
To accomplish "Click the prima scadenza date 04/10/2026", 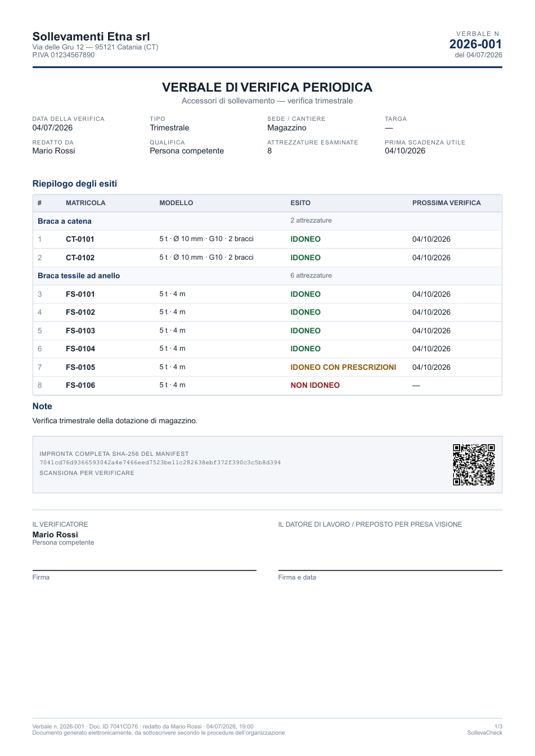I will coord(405,151).
